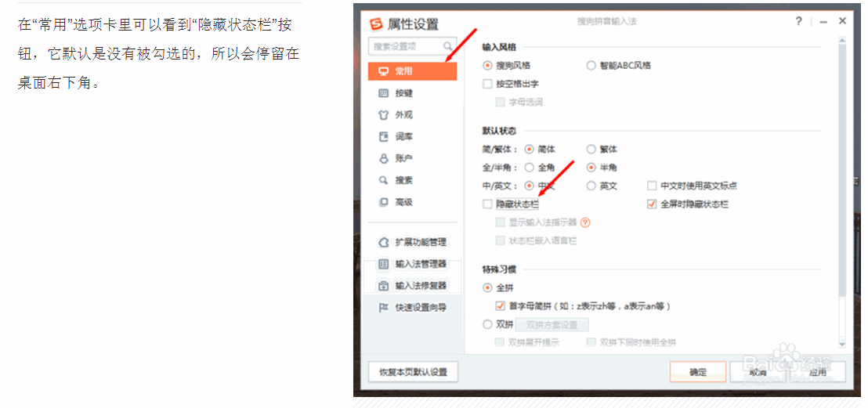Click the settings panel vertical scrollbar
868x408 pixels.
pyautogui.click(x=842, y=169)
